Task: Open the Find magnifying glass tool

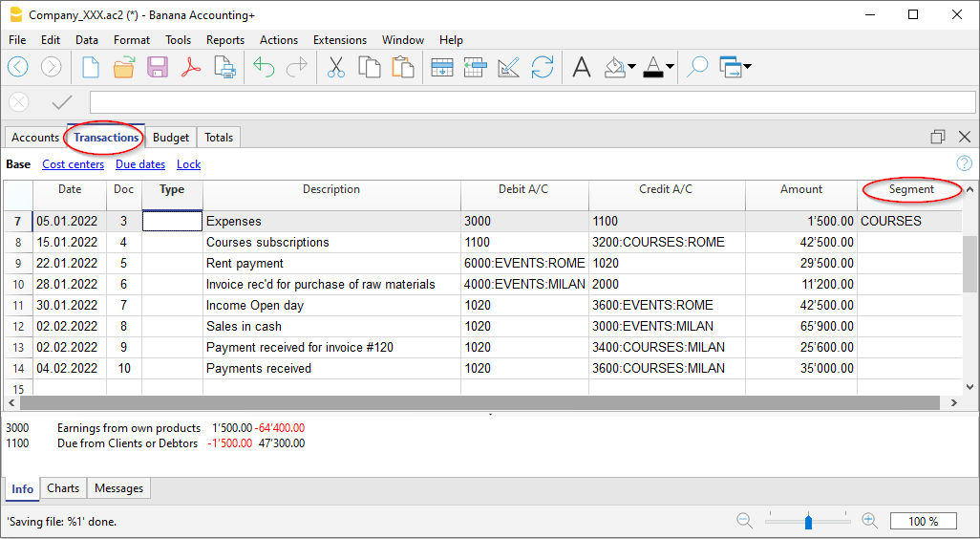Action: tap(698, 67)
